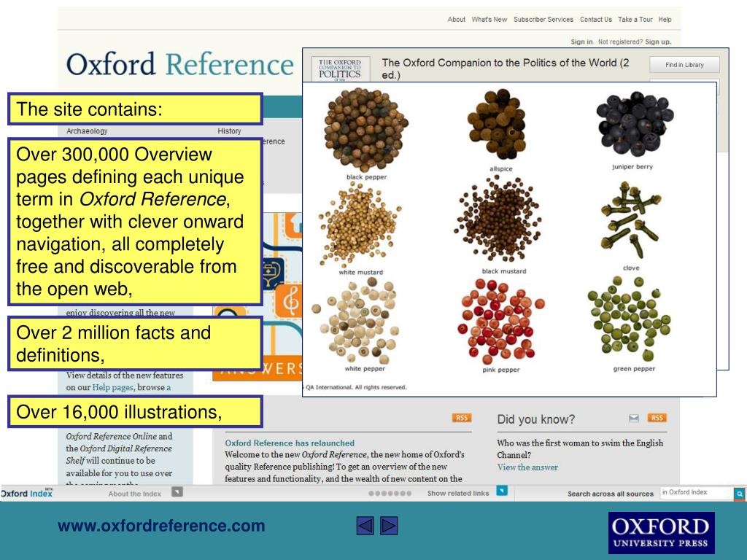
Task: Click the "Show related links" label
Action: pyautogui.click(x=458, y=494)
